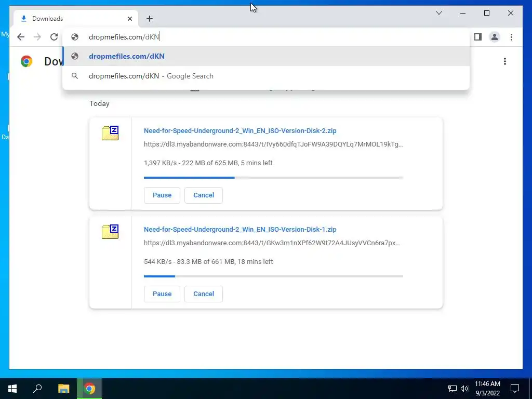Toggle the browser side panel icon

tap(478, 37)
